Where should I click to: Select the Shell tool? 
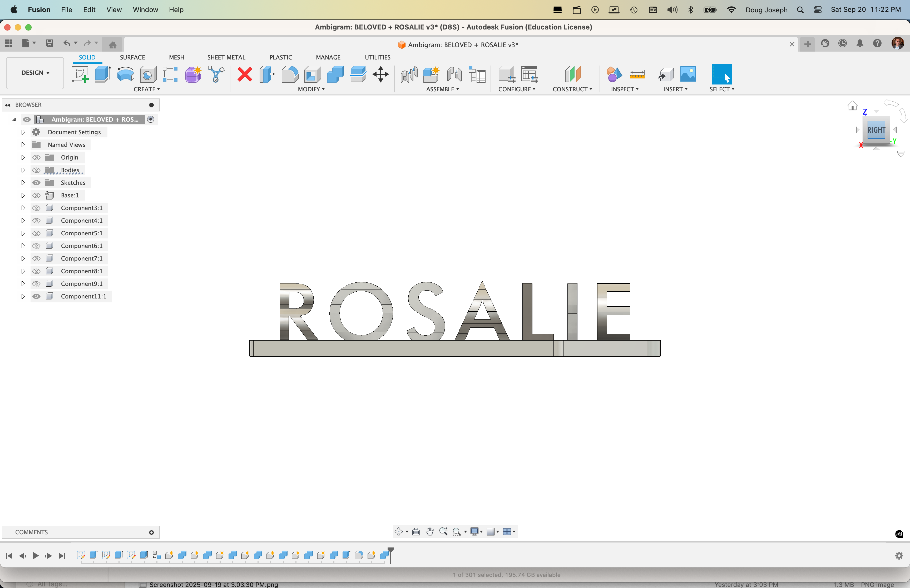(x=312, y=74)
